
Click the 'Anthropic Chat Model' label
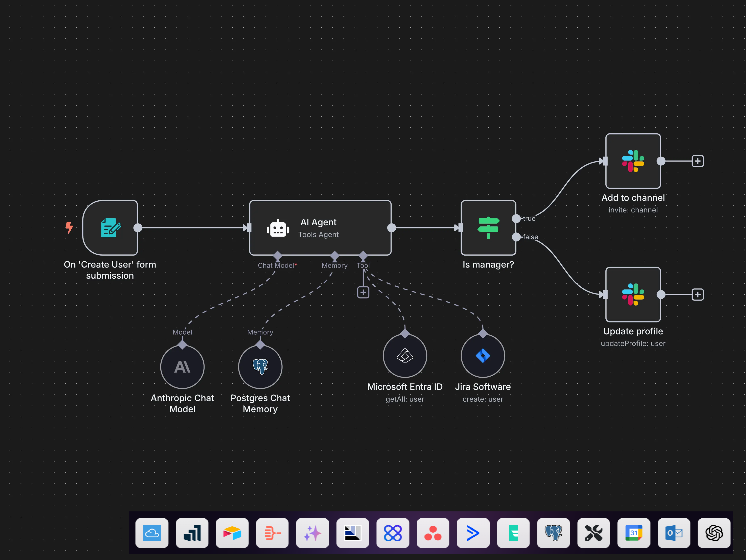tap(182, 403)
